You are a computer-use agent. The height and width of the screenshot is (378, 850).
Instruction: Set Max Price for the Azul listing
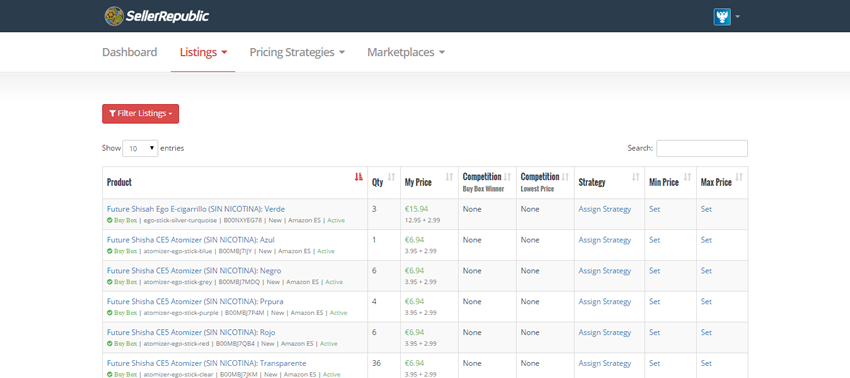point(706,240)
